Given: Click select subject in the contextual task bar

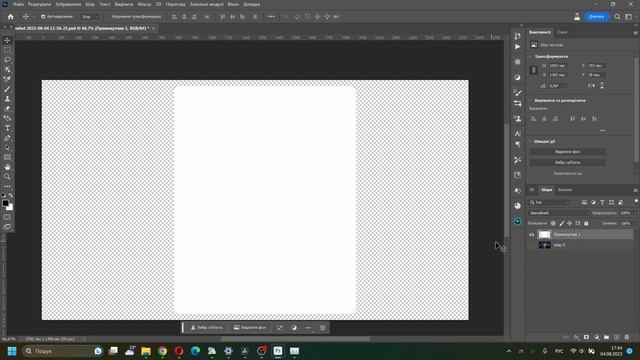Looking at the screenshot, I should [x=207, y=327].
